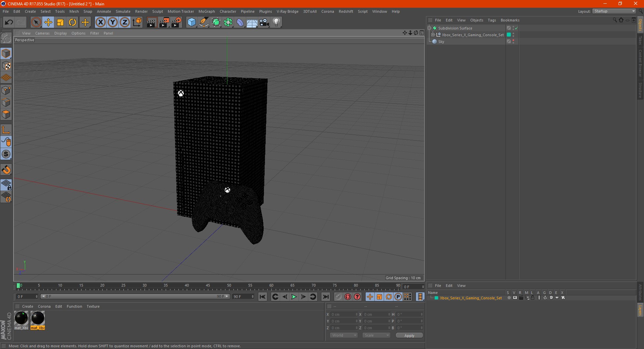Click Xbox set layer color swatch
644x349 pixels.
click(509, 35)
